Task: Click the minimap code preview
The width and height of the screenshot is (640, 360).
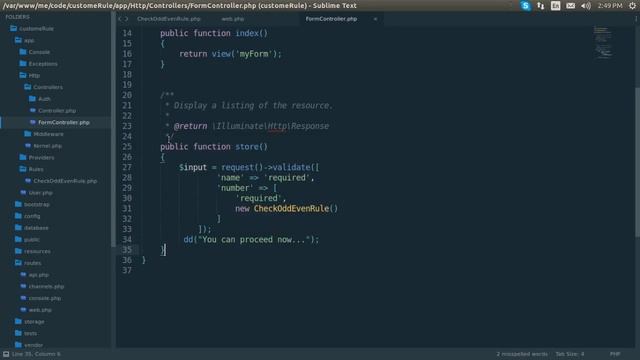Action: [x=603, y=42]
